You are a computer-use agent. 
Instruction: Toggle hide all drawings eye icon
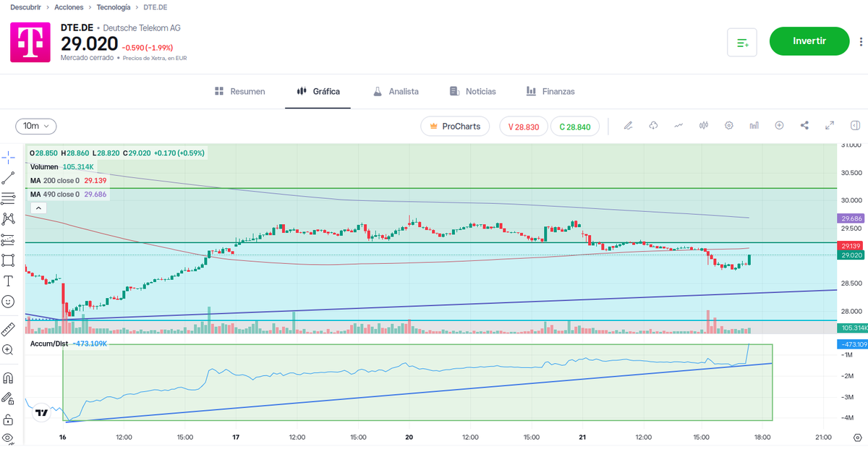8,438
